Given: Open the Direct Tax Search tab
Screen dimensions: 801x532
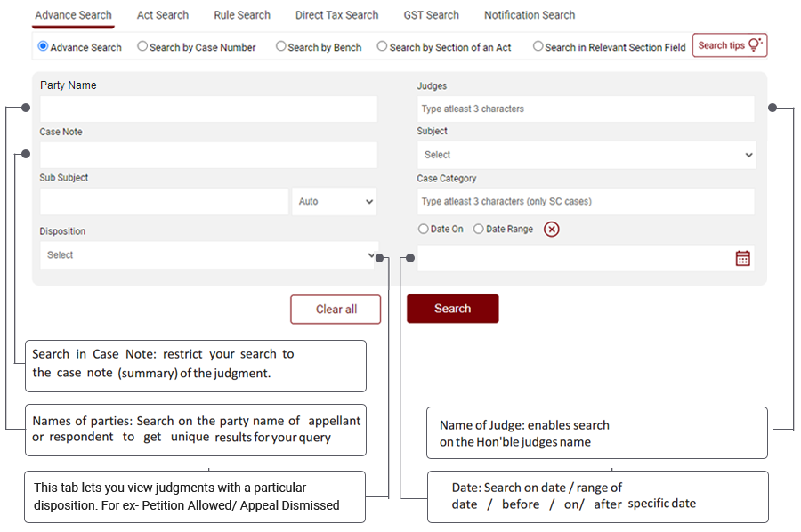Looking at the screenshot, I should (x=336, y=15).
